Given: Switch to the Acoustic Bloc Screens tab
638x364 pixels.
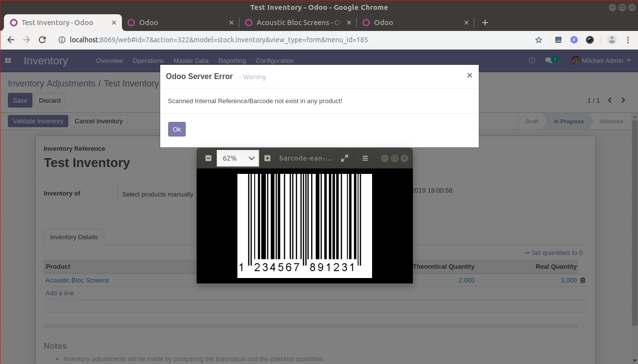Looking at the screenshot, I should point(298,23).
